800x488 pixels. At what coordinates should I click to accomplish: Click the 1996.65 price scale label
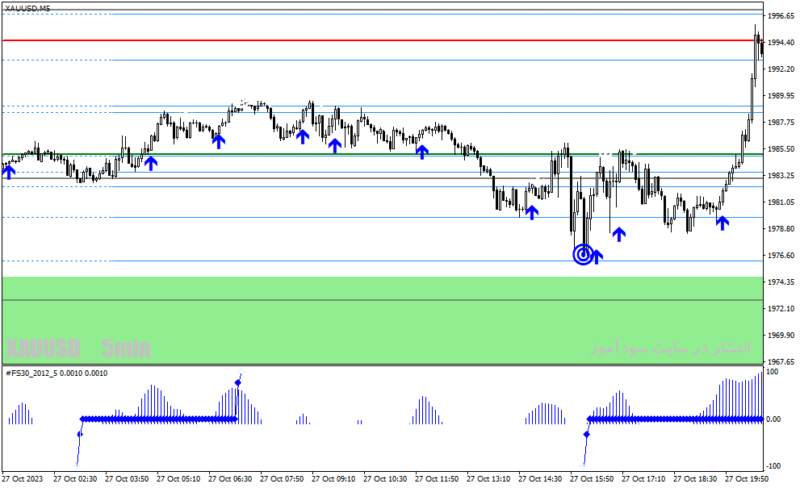click(781, 16)
